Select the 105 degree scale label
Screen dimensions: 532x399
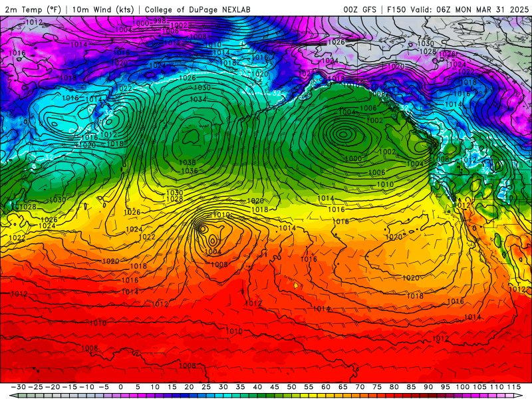coord(479,387)
